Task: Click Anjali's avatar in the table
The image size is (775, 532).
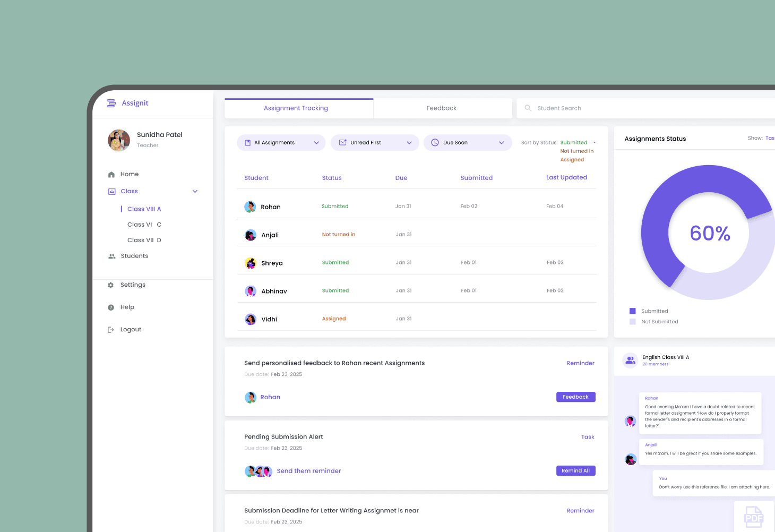Action: (251, 235)
